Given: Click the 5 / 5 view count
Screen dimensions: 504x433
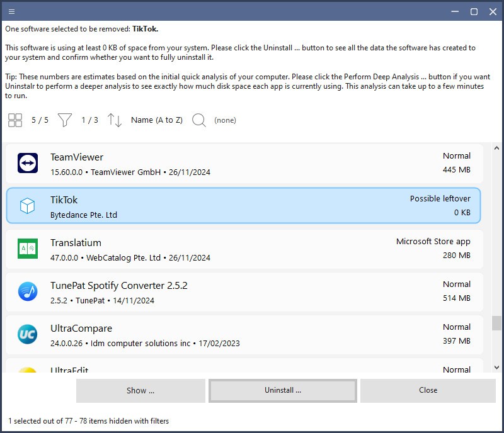Looking at the screenshot, I should click(x=40, y=120).
